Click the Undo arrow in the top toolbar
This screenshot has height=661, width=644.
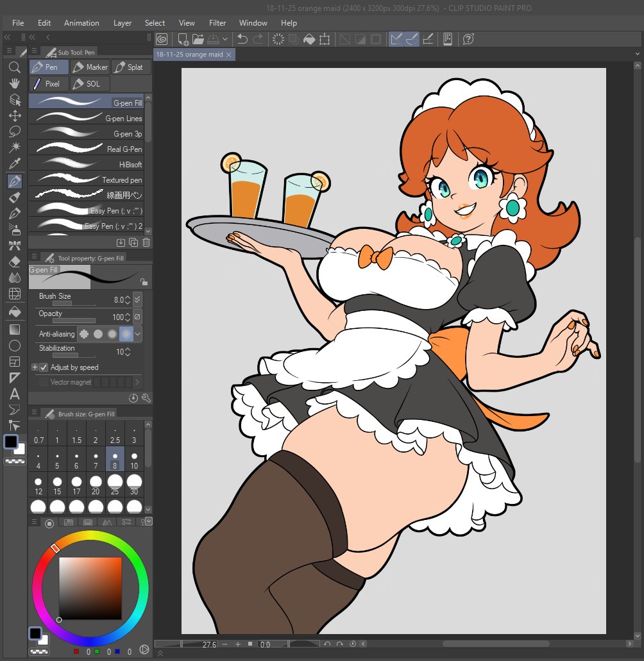242,39
